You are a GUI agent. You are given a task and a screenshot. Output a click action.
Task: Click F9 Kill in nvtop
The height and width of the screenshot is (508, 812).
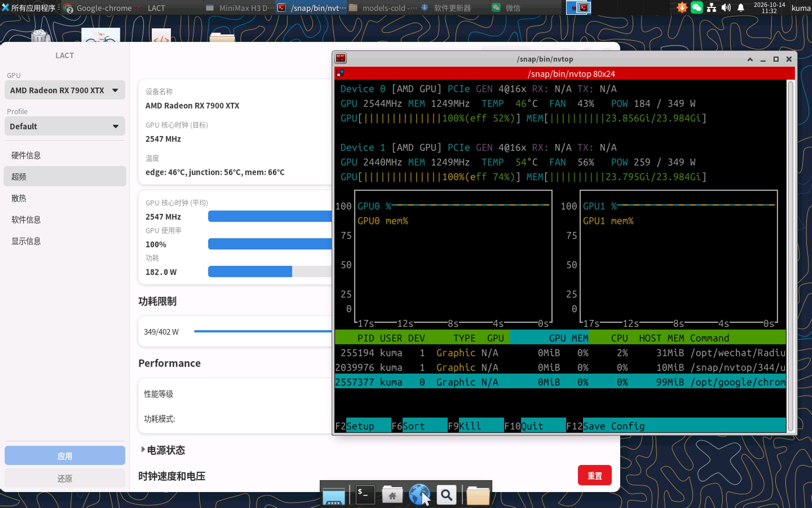(x=475, y=426)
